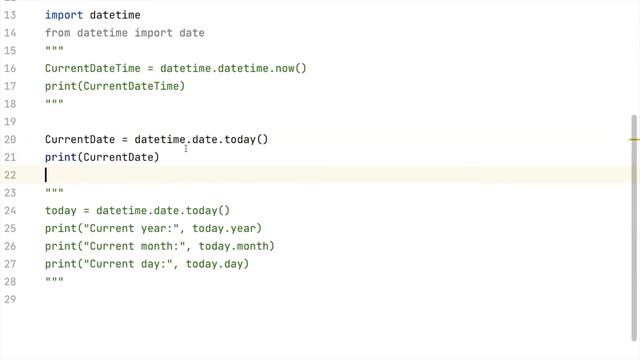
Task: Click the vertical scrollbar thumb of the editor
Action: click(634, 228)
